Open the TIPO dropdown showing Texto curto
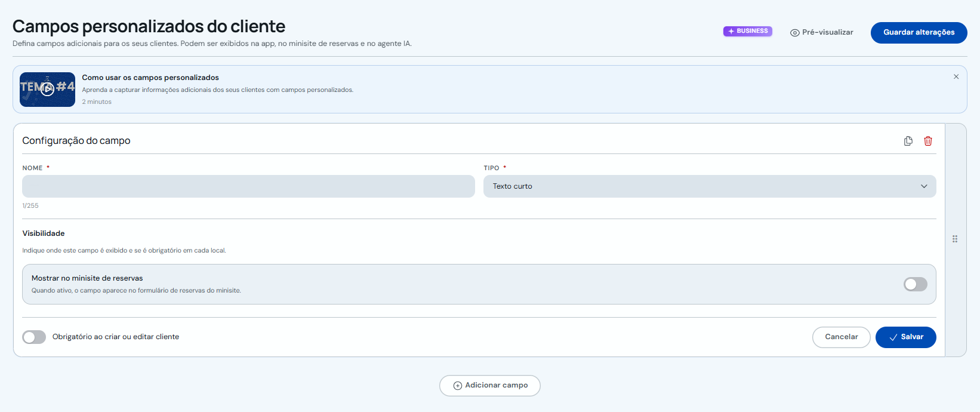Image resolution: width=980 pixels, height=412 pixels. click(x=710, y=186)
